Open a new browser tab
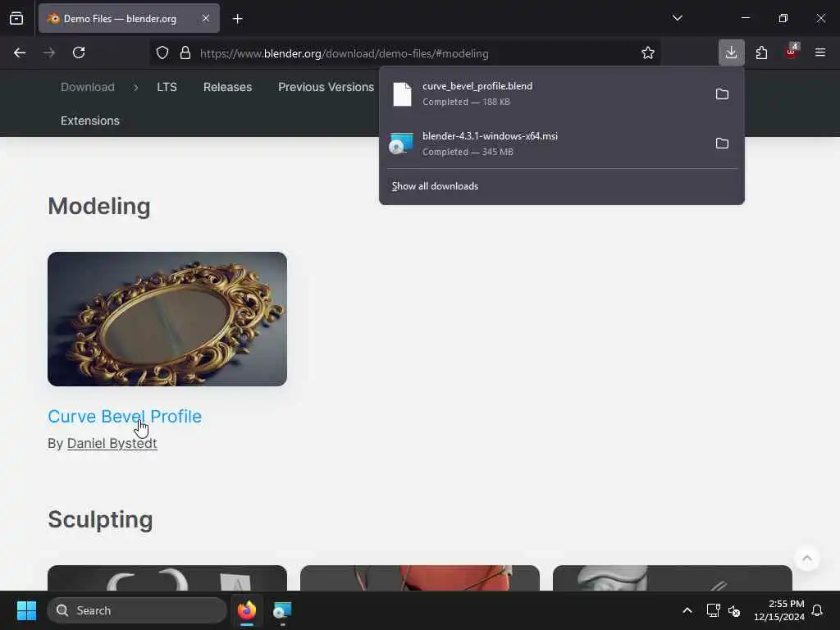This screenshot has width=840, height=630. tap(238, 19)
